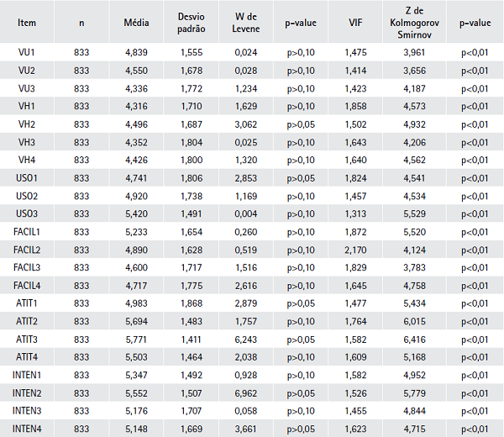Select the VIF column header
Screen dimensions: 504x437
355,24
